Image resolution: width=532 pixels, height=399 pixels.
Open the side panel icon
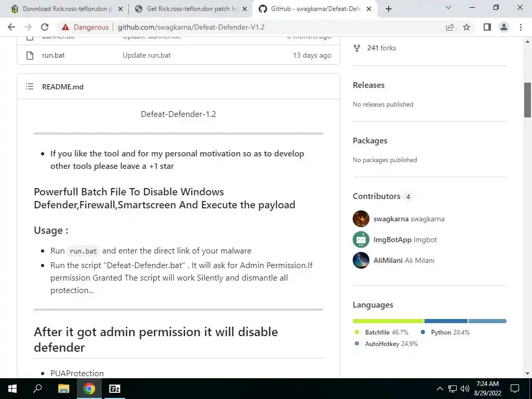click(x=487, y=27)
